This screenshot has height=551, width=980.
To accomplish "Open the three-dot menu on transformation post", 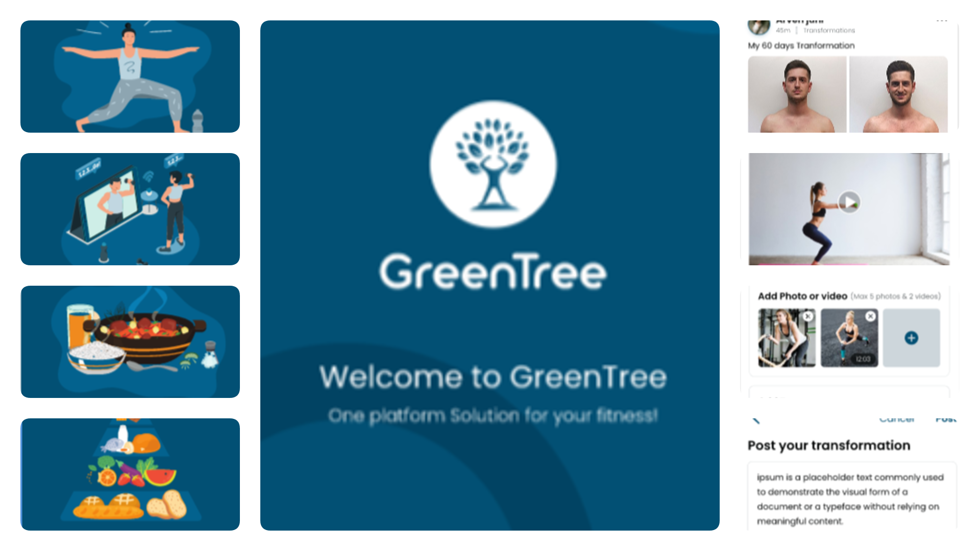I will 942,21.
